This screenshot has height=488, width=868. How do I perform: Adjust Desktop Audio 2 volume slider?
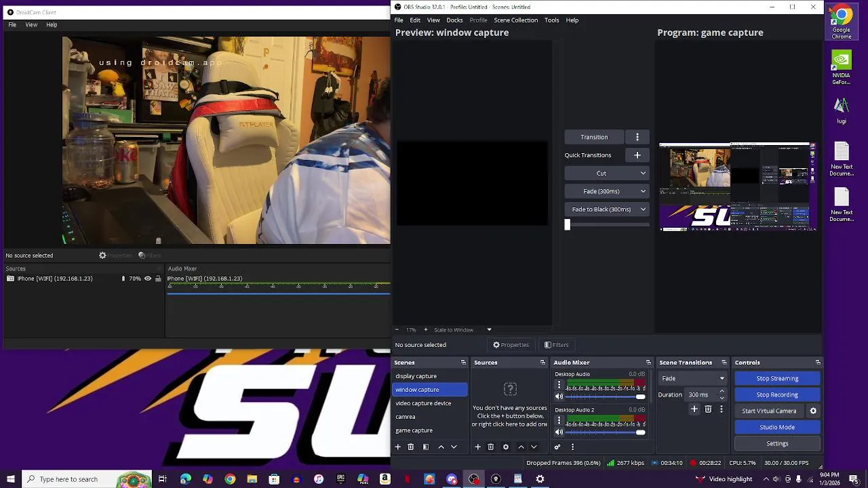pos(605,432)
